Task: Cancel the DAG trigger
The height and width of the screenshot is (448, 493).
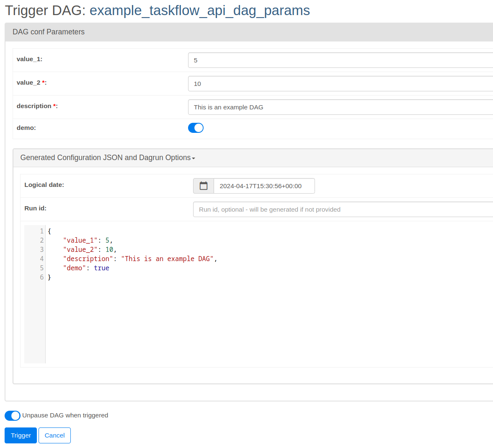Action: (x=54, y=435)
